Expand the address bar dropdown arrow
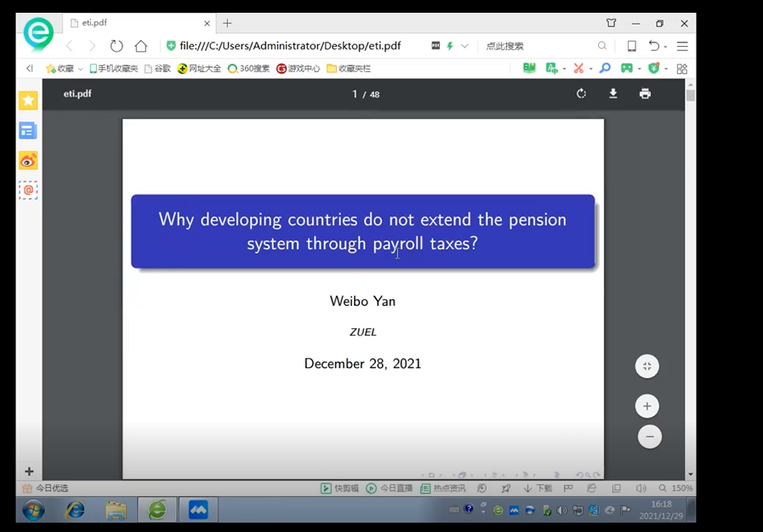 (464, 46)
